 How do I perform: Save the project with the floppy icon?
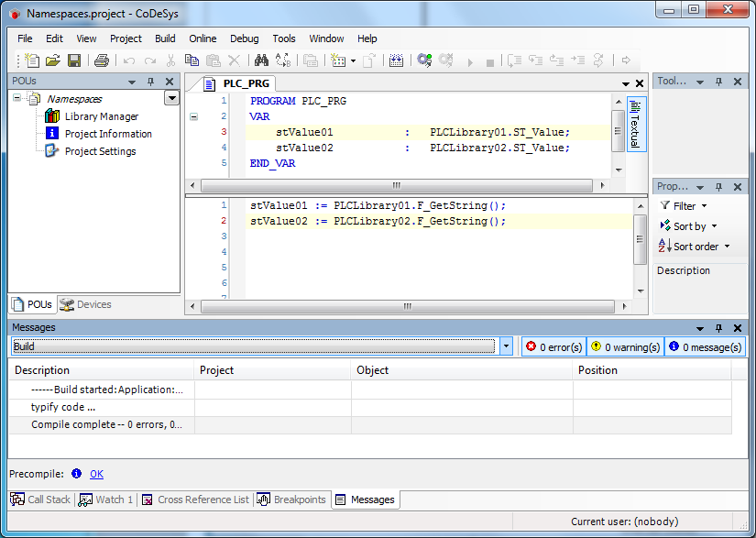pos(74,60)
